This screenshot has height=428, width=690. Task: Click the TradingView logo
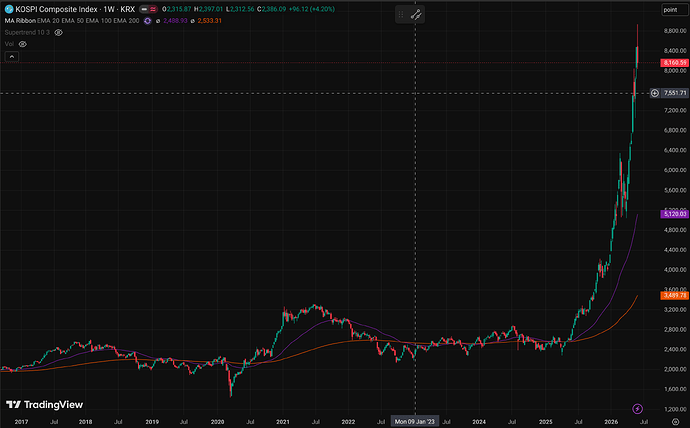pos(44,404)
